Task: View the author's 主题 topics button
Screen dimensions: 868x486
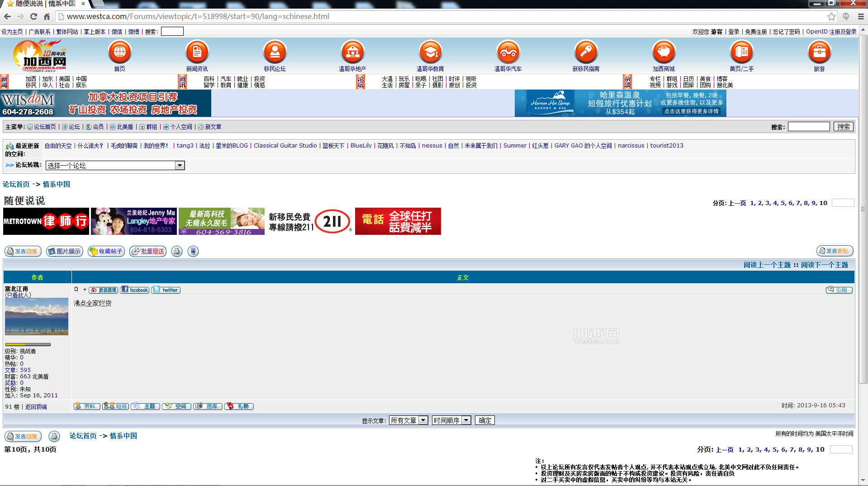Action: [145, 406]
